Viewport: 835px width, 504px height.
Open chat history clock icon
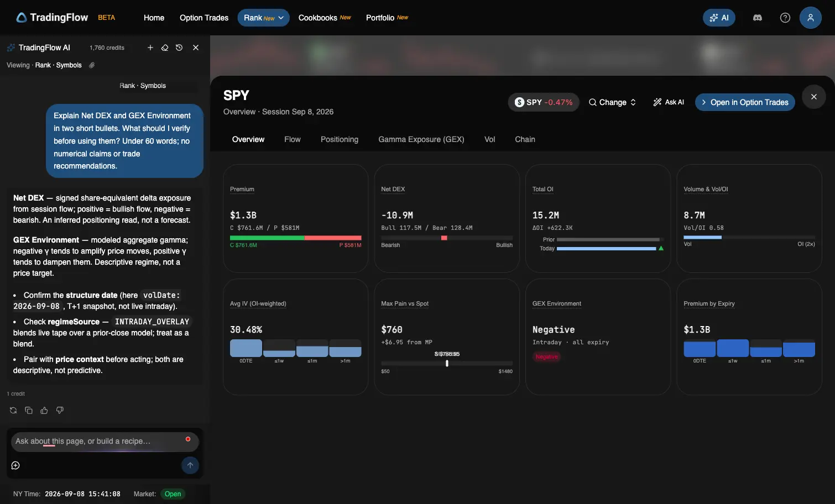tap(179, 48)
